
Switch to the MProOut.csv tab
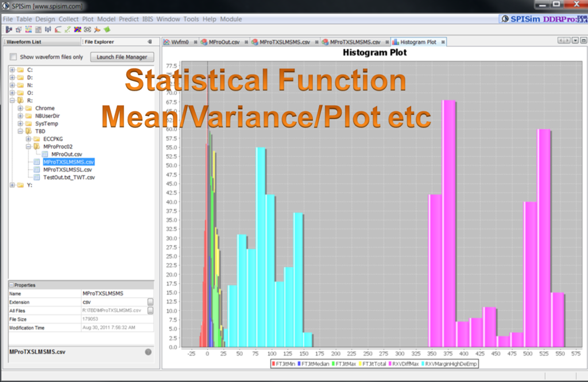tap(224, 42)
